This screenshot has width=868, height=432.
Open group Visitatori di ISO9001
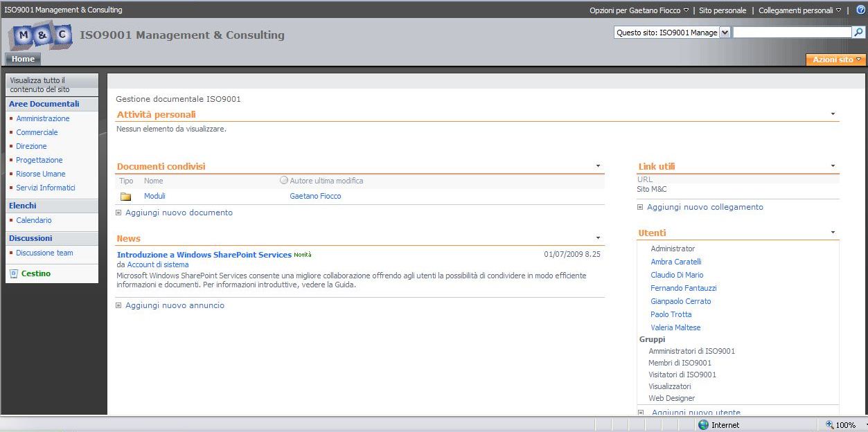point(682,375)
